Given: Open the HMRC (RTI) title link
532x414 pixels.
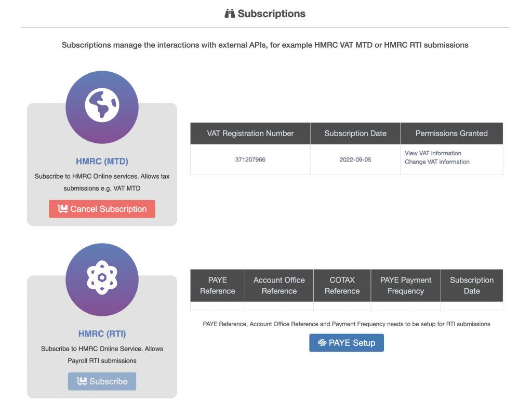Looking at the screenshot, I should coord(102,333).
